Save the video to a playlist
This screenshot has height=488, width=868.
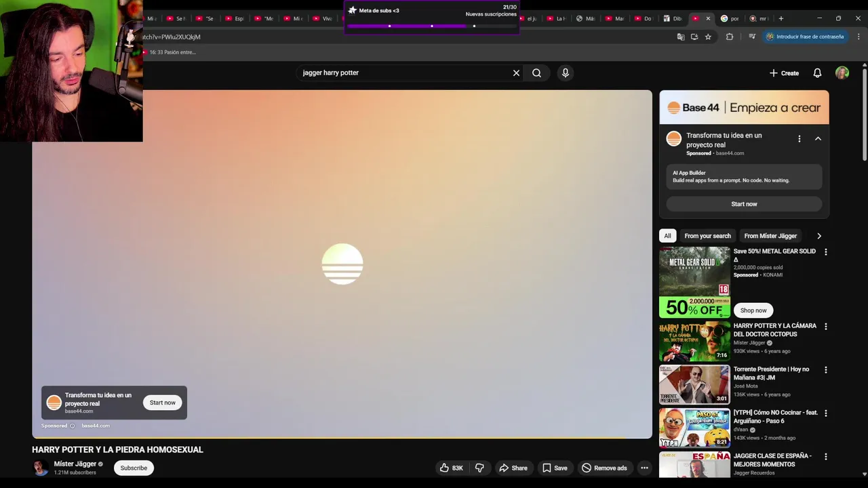[x=554, y=468]
